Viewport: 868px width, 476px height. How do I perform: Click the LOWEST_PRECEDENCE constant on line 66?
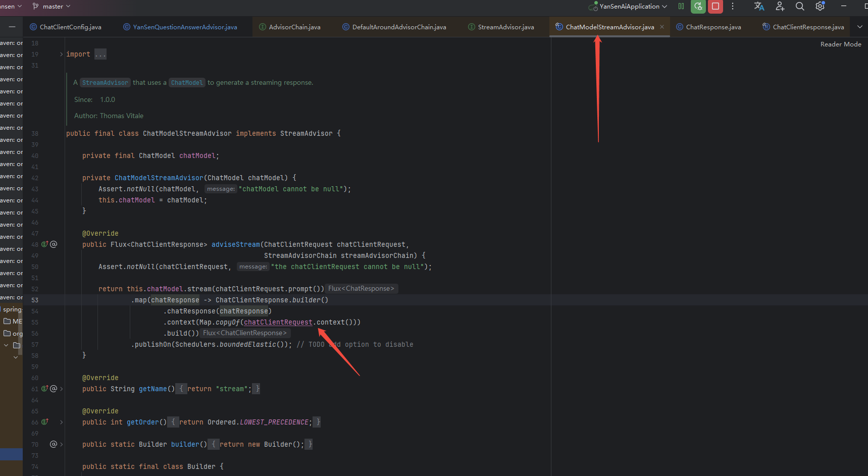[x=274, y=422]
